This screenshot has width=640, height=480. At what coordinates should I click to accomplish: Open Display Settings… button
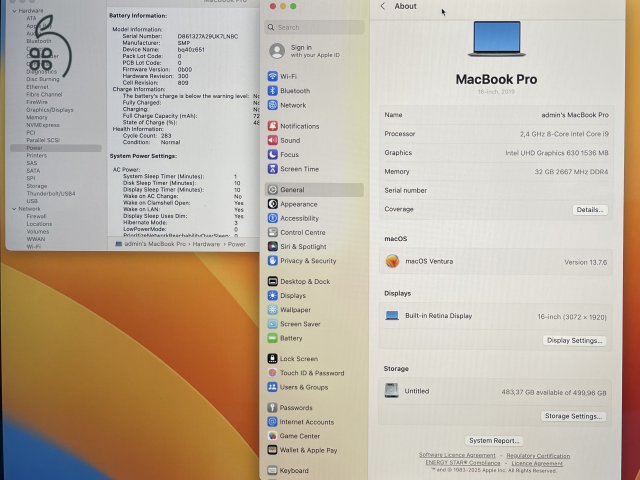(x=574, y=340)
